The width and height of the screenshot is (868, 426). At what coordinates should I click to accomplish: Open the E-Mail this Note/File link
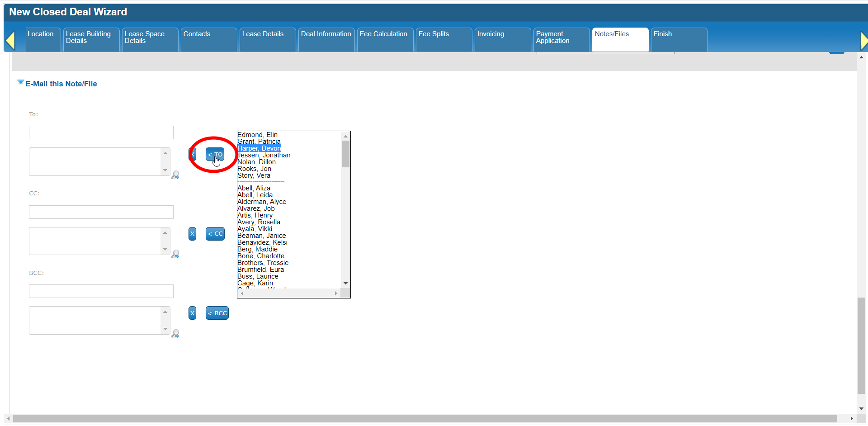(61, 84)
